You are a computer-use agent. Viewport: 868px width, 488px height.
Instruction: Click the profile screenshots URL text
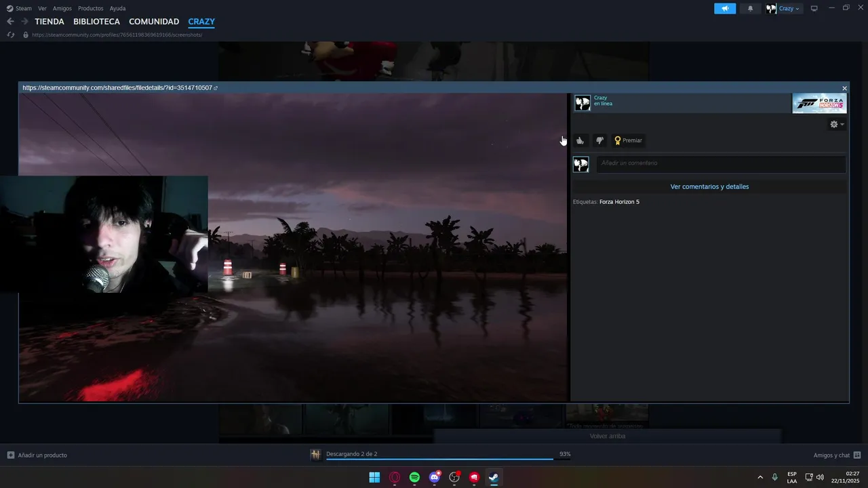click(x=117, y=35)
